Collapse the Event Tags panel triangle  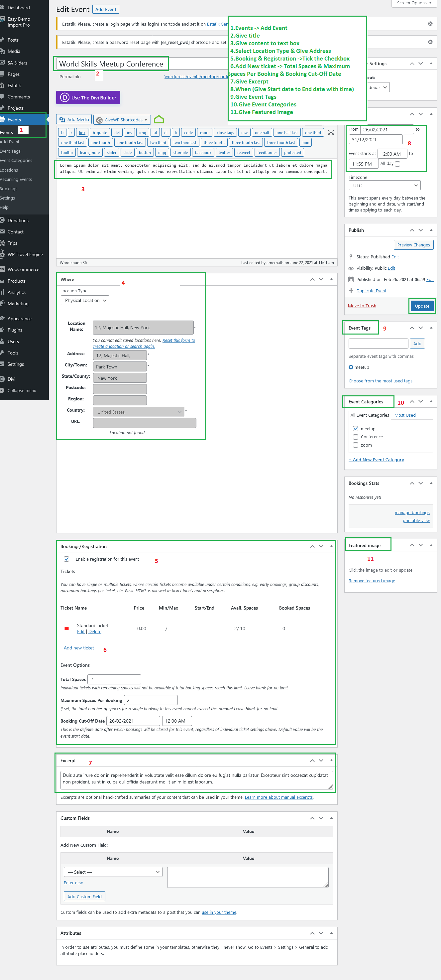pyautogui.click(x=431, y=328)
